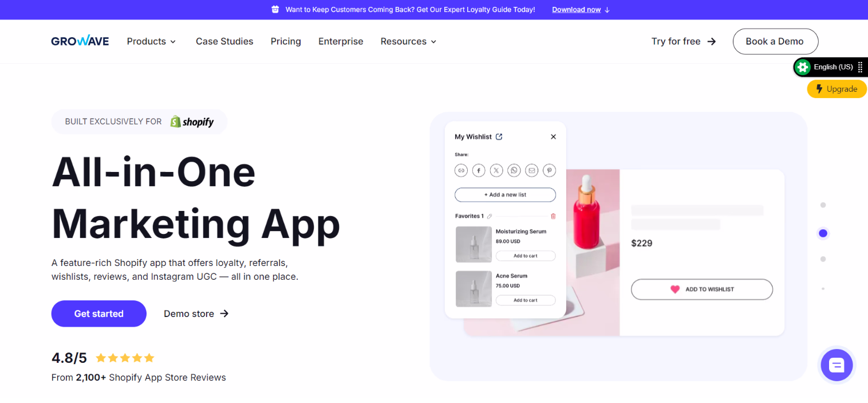Click the gift icon in announcement banner
This screenshot has height=403, width=868.
click(x=275, y=10)
